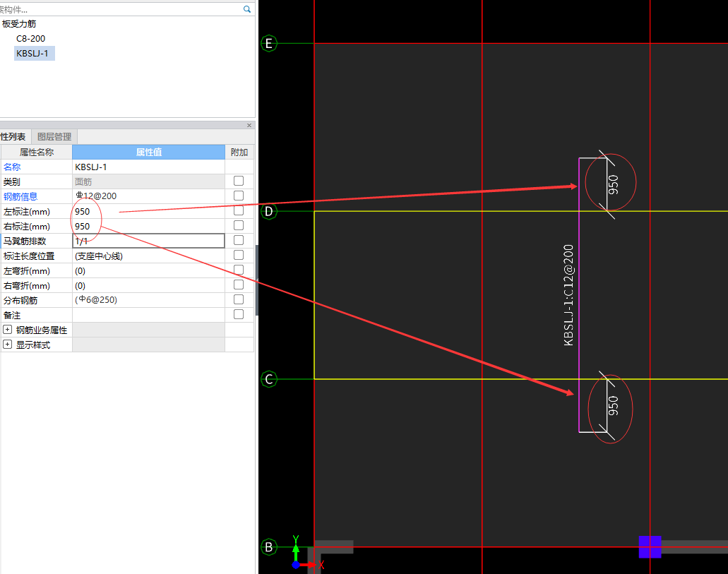Click the 名称 property label

click(x=12, y=167)
